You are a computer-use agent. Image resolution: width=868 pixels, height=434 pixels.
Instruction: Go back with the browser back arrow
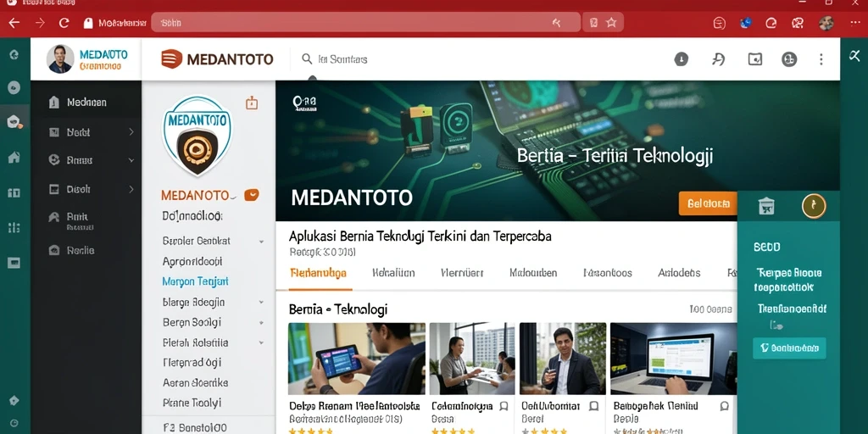14,23
